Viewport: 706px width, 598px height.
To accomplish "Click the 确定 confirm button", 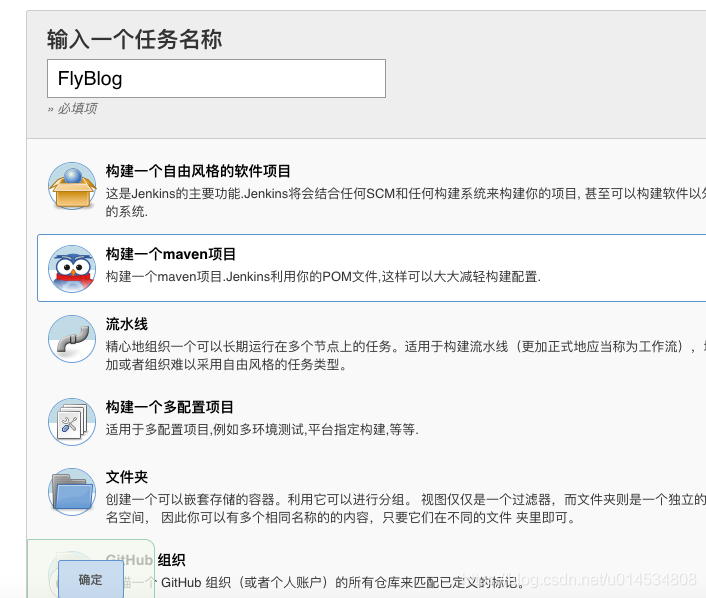I will coord(91,580).
